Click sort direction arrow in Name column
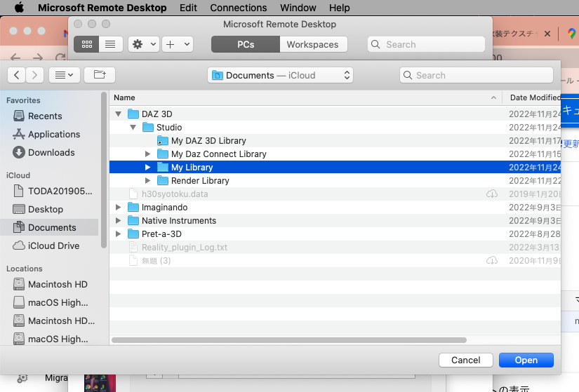The height and width of the screenshot is (392, 579). click(x=493, y=97)
